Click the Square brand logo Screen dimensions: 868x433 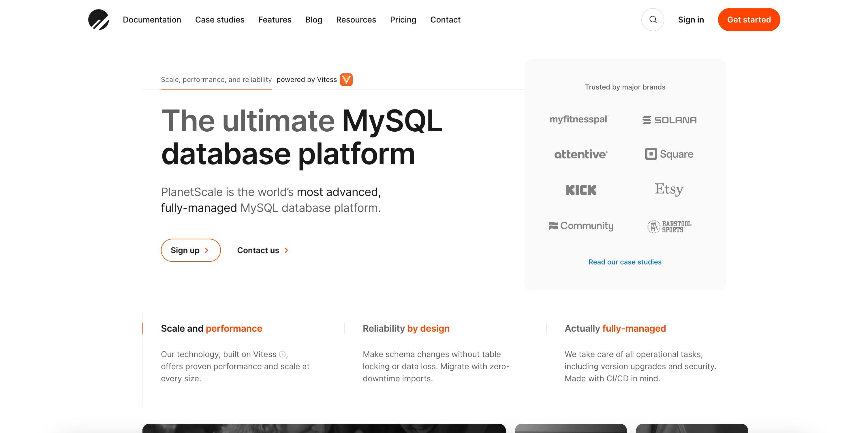pyautogui.click(x=669, y=154)
